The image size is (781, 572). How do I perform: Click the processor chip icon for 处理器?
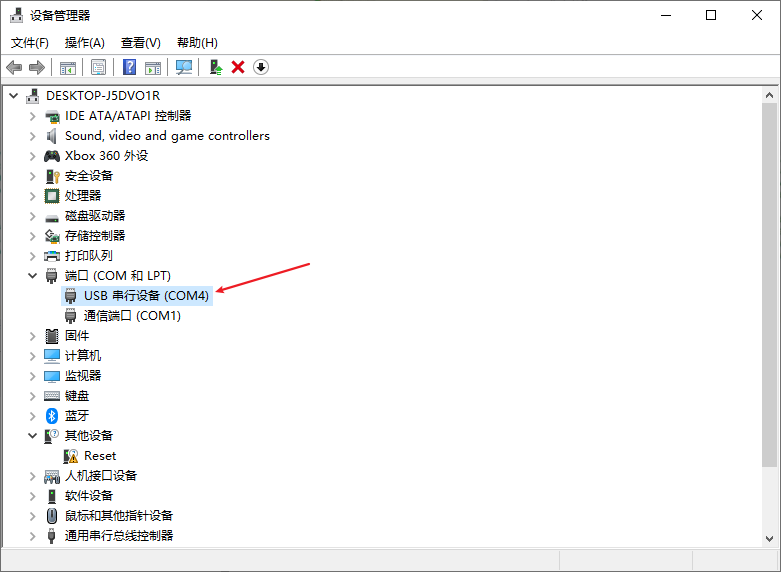52,196
